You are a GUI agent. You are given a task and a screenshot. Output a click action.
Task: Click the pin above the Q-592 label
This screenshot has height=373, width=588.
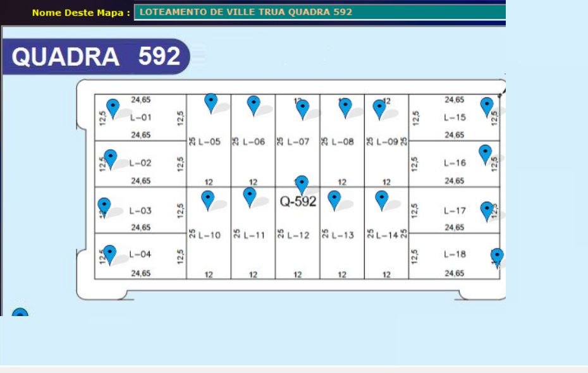point(302,184)
